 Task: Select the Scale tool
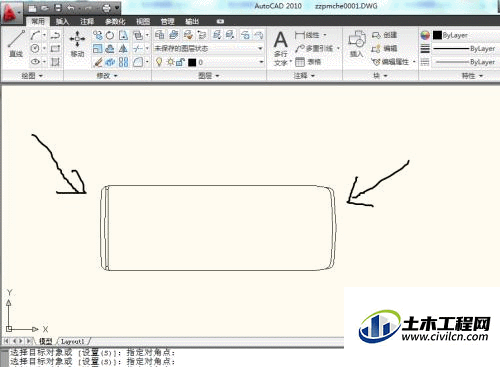click(x=97, y=49)
